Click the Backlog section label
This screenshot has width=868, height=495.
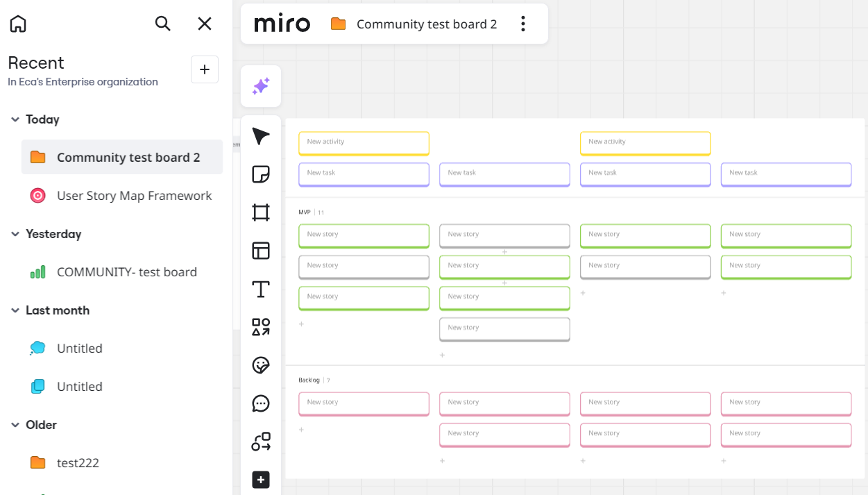[x=309, y=380]
